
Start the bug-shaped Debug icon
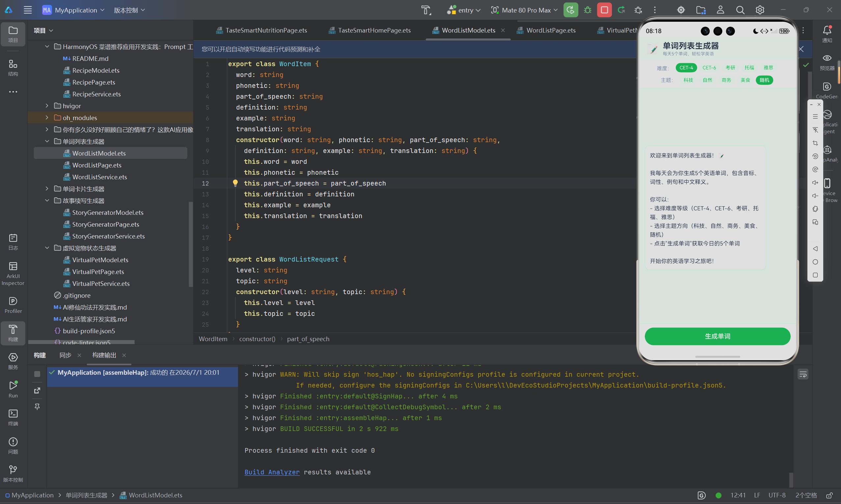588,10
